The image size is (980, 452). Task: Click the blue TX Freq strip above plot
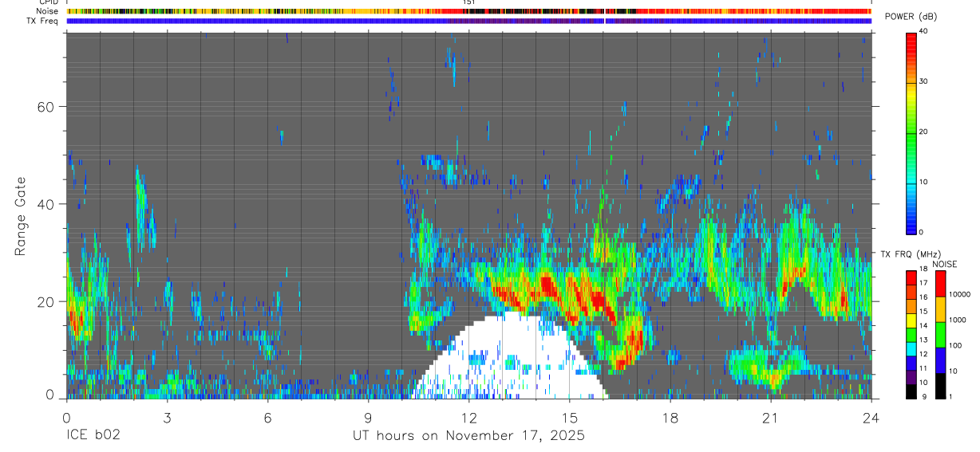point(469,21)
